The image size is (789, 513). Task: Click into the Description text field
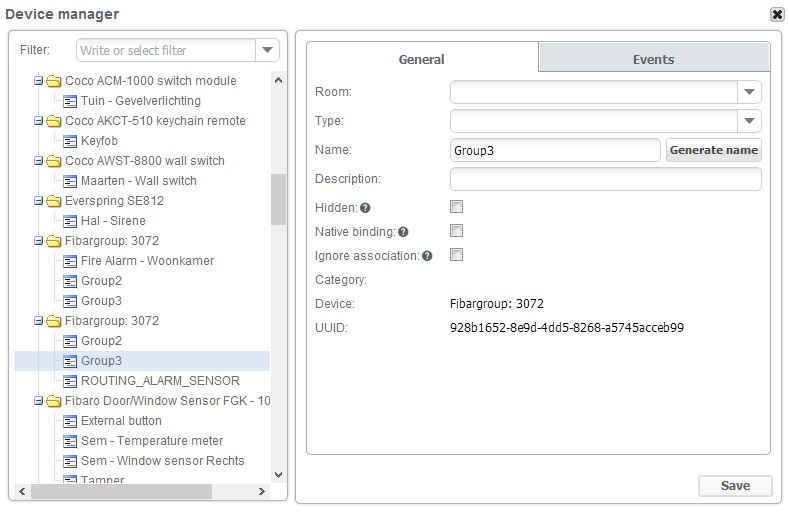(605, 179)
